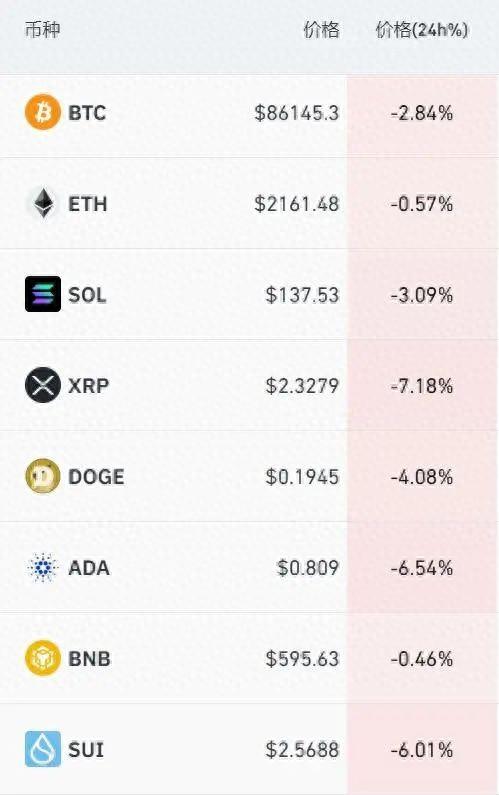Click the BTC price $86145.3
Viewport: 499px width, 795px height.
point(297,113)
